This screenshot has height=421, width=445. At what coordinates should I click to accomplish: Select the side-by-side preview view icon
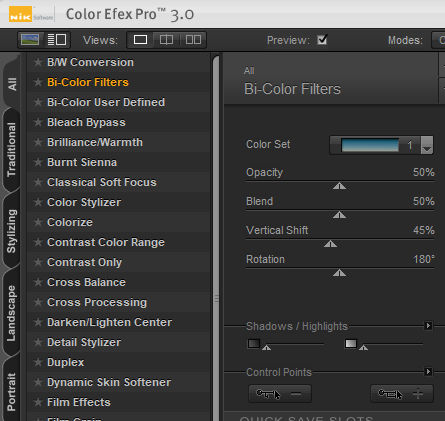pos(193,40)
